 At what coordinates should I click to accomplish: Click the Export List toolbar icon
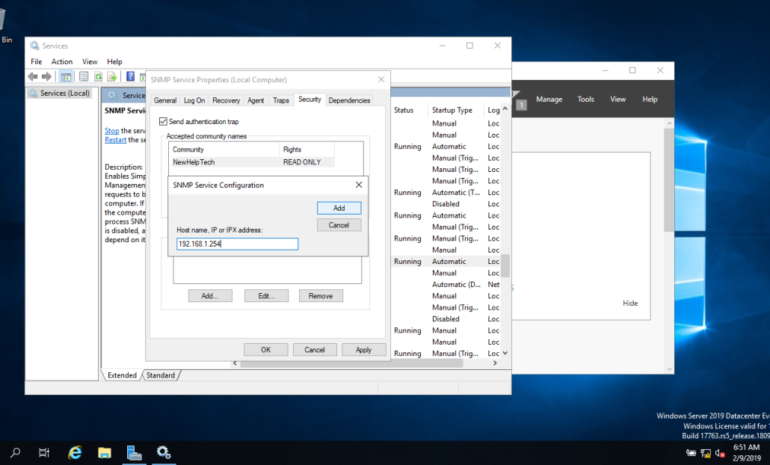tap(112, 77)
